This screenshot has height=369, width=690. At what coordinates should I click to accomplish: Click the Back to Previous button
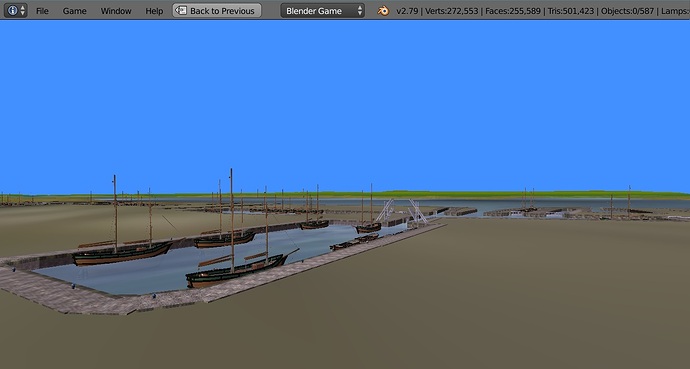[x=217, y=11]
